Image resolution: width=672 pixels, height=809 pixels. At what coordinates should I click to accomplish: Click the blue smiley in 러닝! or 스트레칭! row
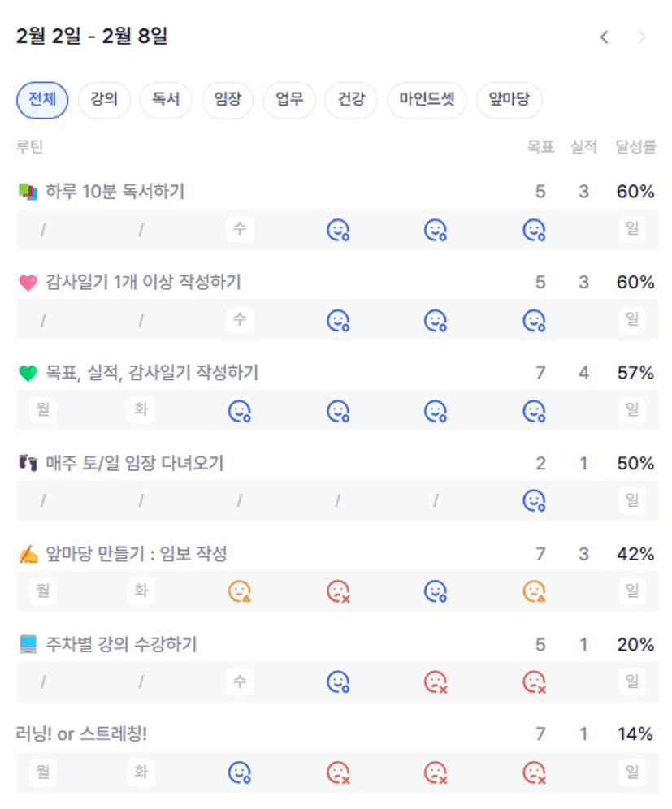point(240,772)
